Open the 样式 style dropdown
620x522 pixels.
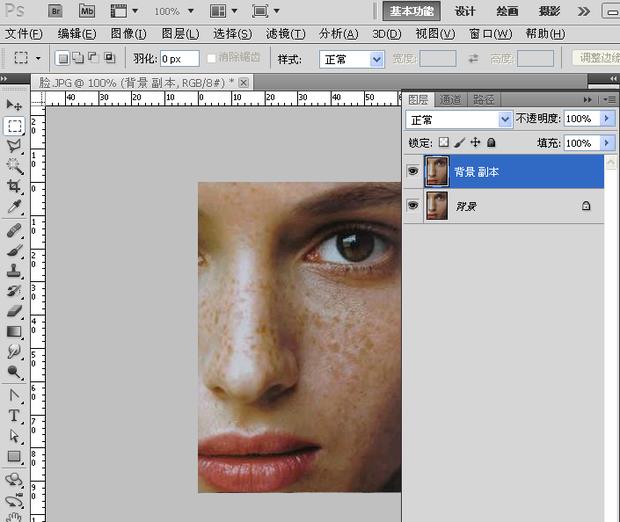coord(352,59)
